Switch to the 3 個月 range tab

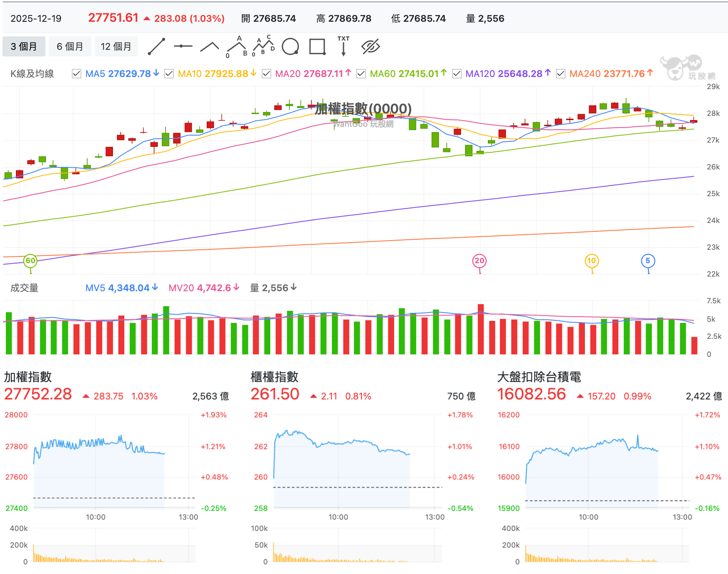click(x=24, y=46)
